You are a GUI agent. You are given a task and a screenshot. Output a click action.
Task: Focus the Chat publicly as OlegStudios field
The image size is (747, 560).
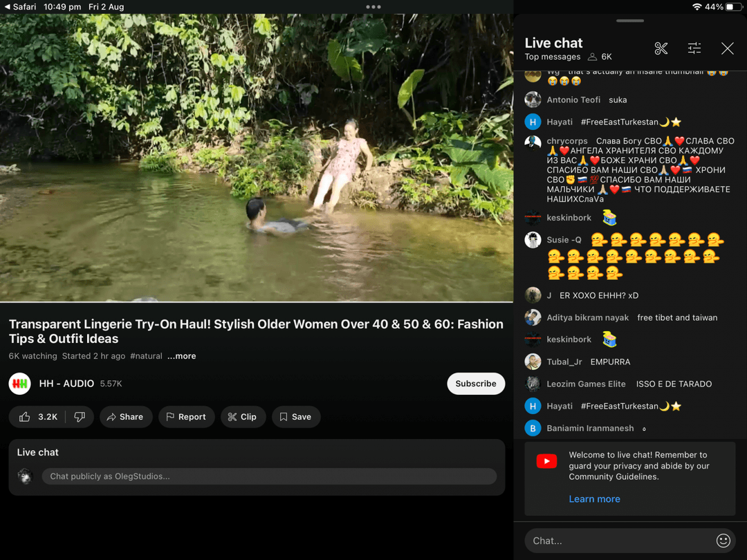tap(268, 476)
